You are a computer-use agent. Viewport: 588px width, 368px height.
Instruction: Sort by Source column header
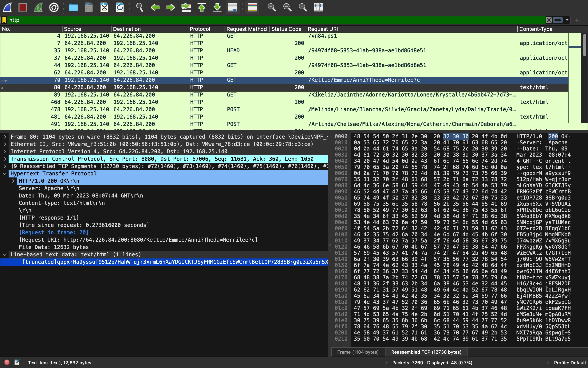coord(87,29)
